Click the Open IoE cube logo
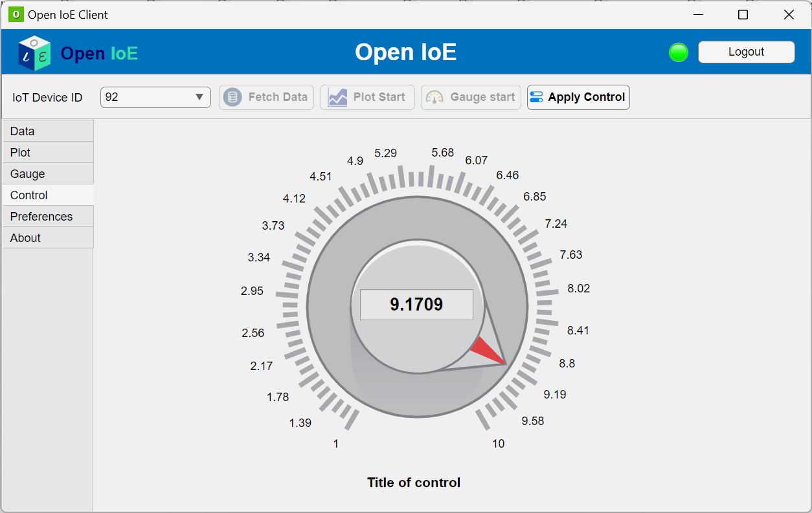 click(34, 53)
